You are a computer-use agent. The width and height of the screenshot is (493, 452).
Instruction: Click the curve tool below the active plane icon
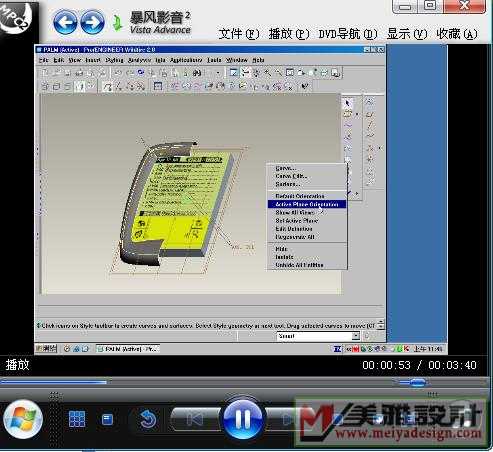(347, 125)
